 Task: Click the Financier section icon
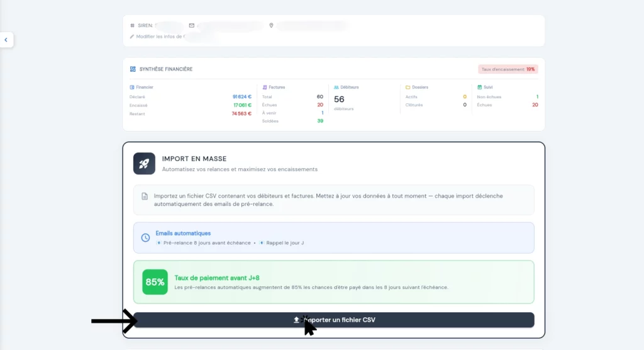(131, 87)
